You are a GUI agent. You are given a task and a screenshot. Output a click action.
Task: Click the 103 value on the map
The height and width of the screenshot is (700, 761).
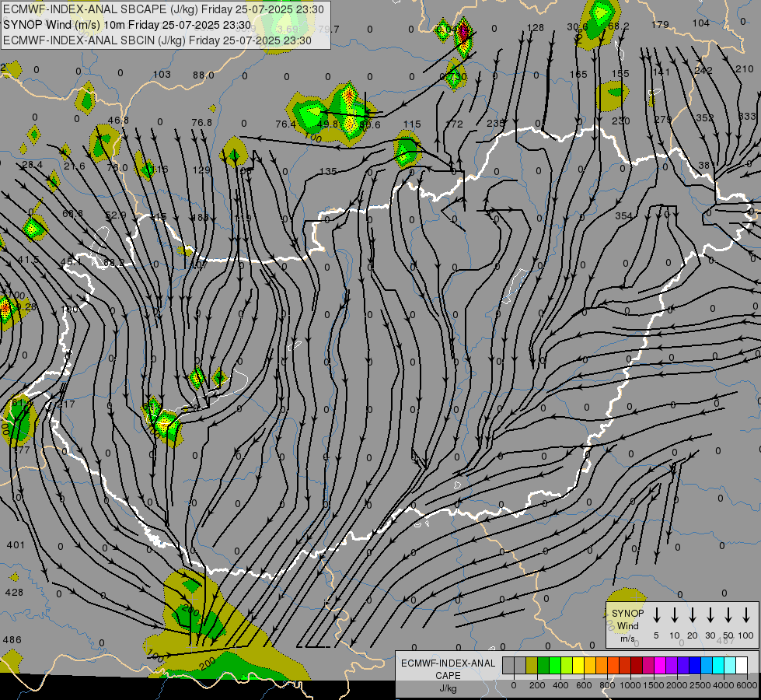[162, 75]
